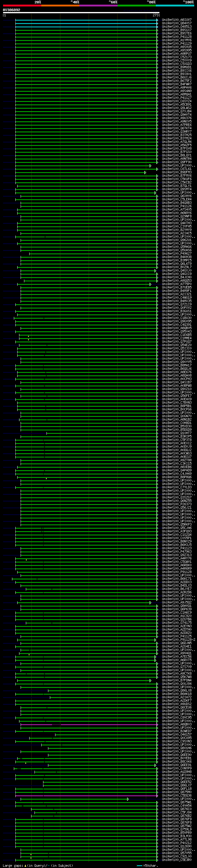Click hit label UniRef100_P91128-2
This screenshot has width=197, height=868.
click(179, 640)
